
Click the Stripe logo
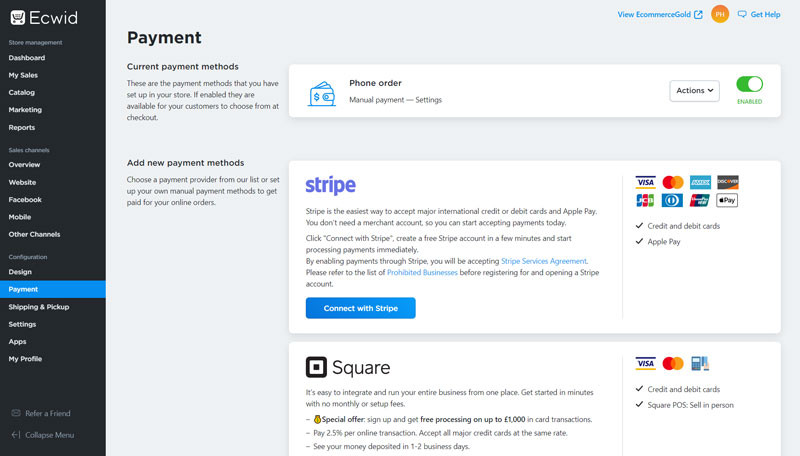pos(331,185)
